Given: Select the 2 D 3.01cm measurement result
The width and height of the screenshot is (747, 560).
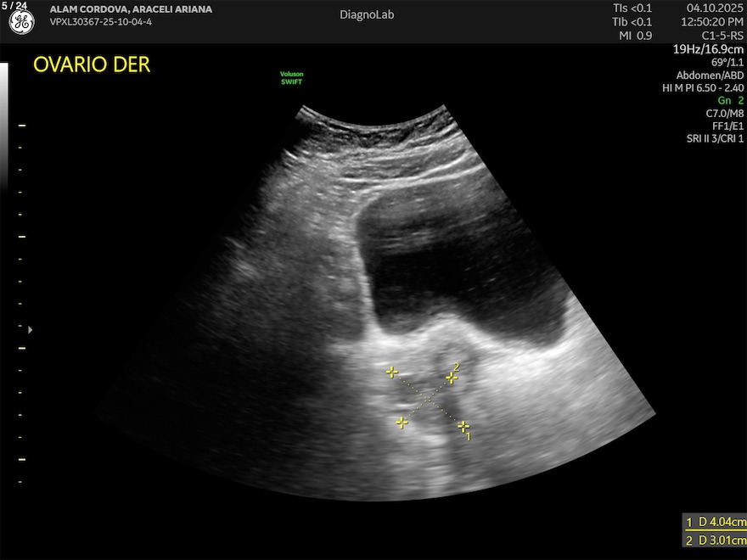Looking at the screenshot, I should coord(716,540).
